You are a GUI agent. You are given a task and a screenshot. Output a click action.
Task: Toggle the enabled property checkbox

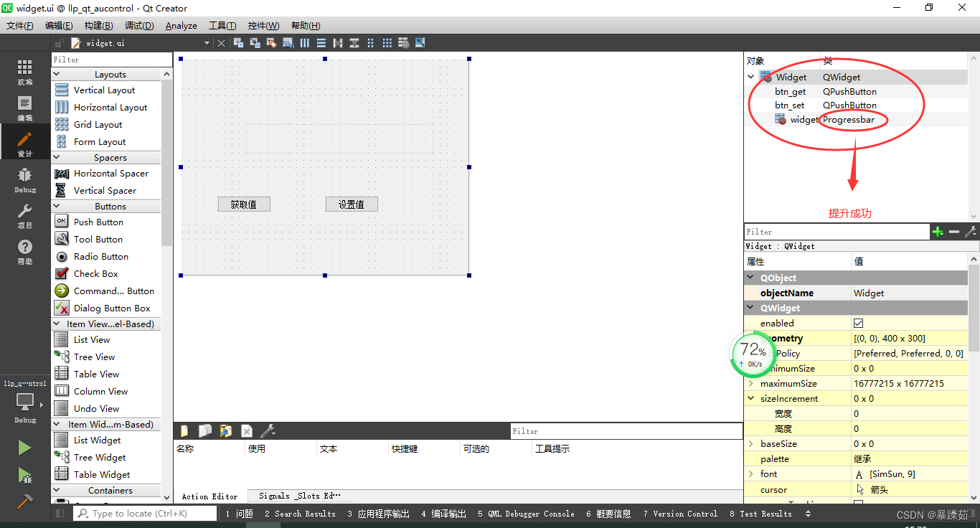tap(859, 324)
